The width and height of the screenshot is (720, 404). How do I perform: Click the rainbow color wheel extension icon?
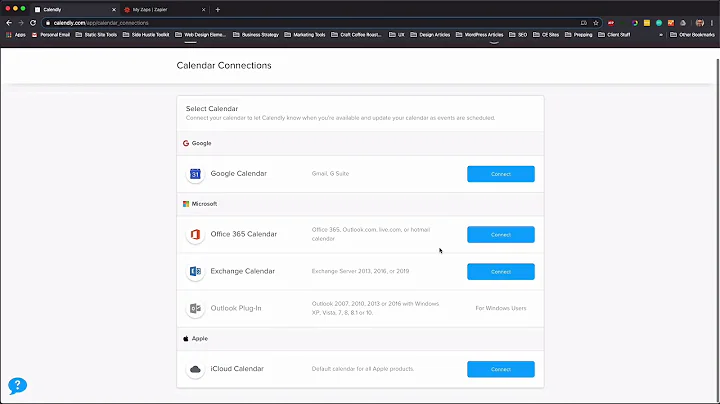coord(635,22)
